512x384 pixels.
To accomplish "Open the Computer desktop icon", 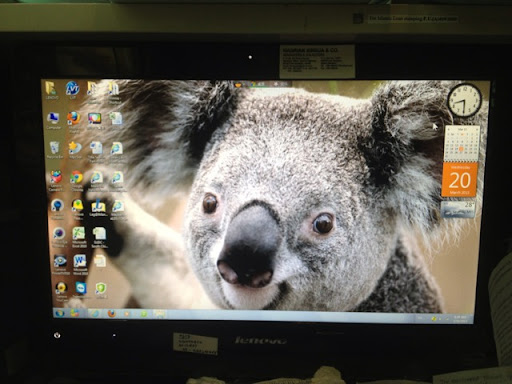I will pyautogui.click(x=53, y=120).
